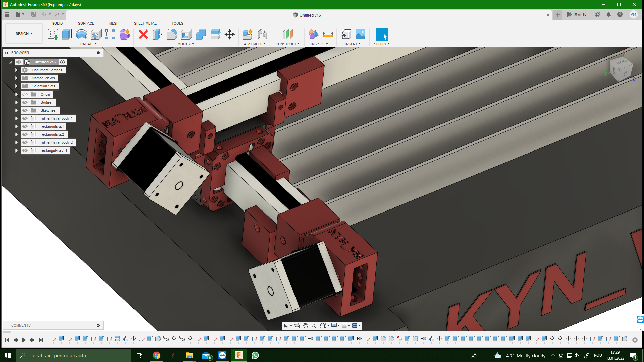Switch to the SURFACE tab
Viewport: 644px width, 362px height.
coord(86,23)
